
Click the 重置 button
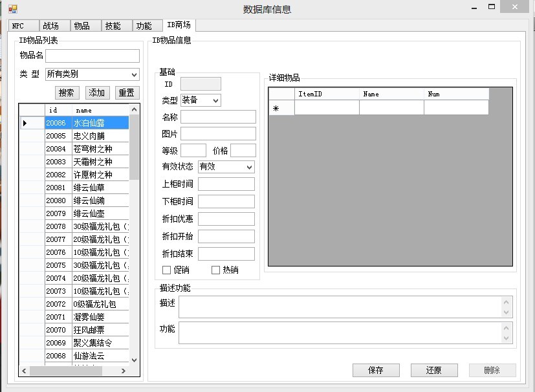[x=127, y=93]
